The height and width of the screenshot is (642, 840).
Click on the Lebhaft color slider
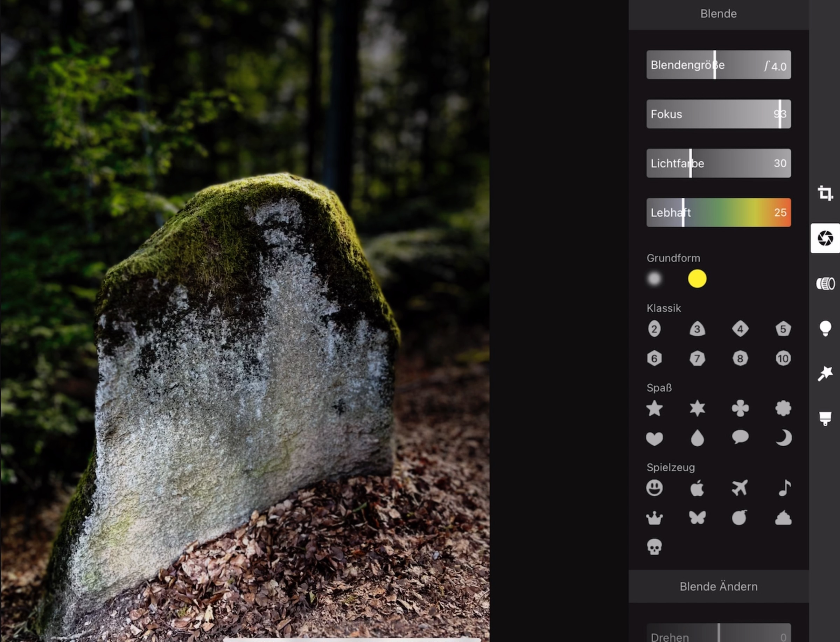718,212
